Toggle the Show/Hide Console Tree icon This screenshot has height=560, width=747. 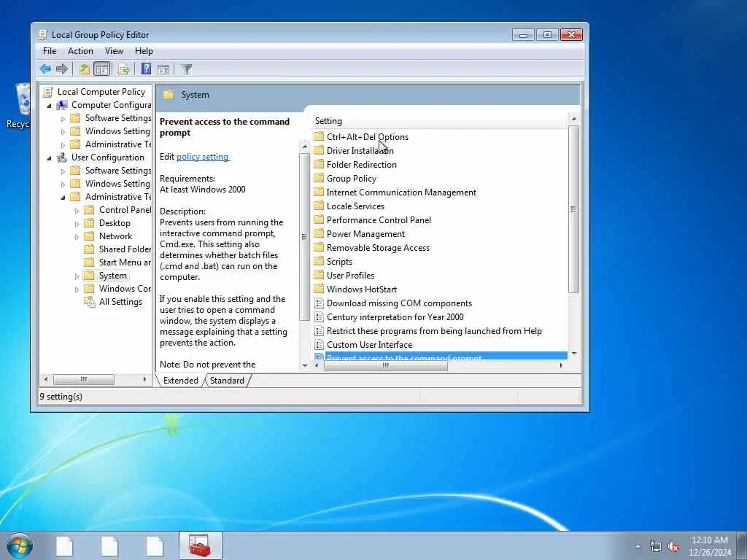102,69
